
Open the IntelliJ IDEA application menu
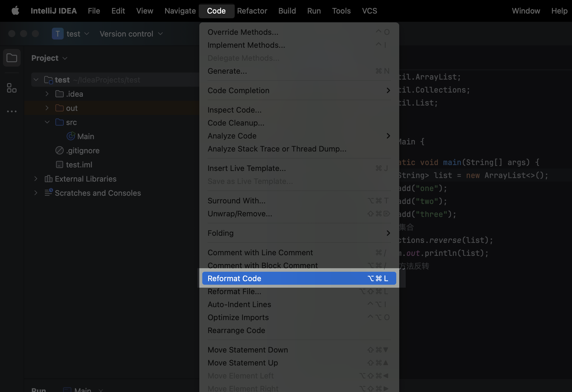click(54, 11)
